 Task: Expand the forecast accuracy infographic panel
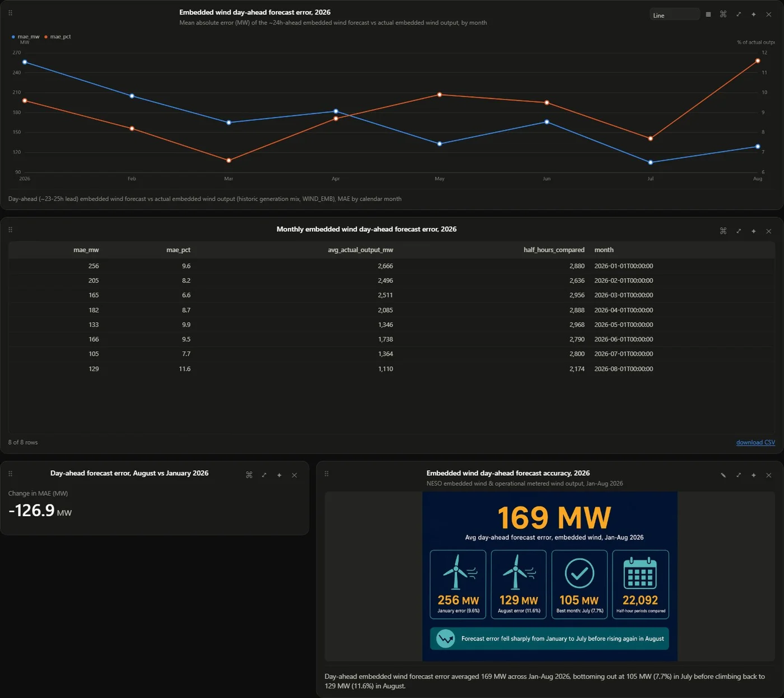(x=739, y=475)
